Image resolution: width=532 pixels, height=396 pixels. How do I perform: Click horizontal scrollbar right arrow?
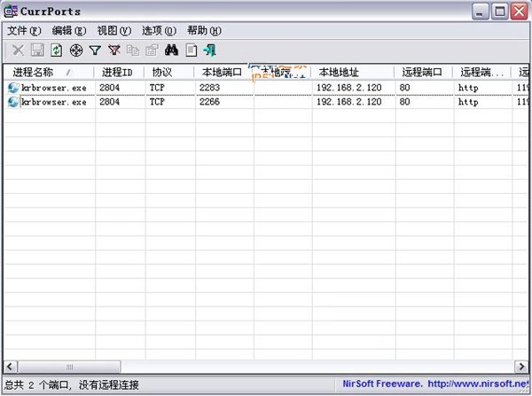521,367
